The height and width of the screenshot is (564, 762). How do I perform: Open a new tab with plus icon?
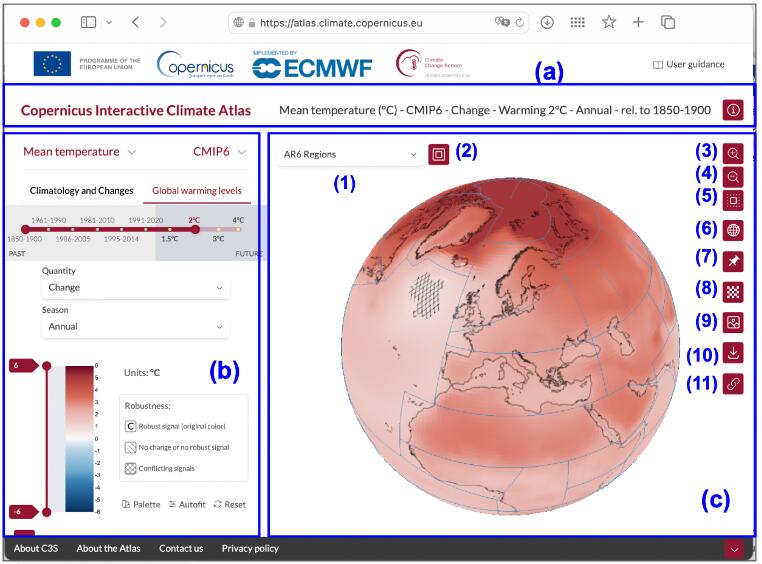click(638, 22)
